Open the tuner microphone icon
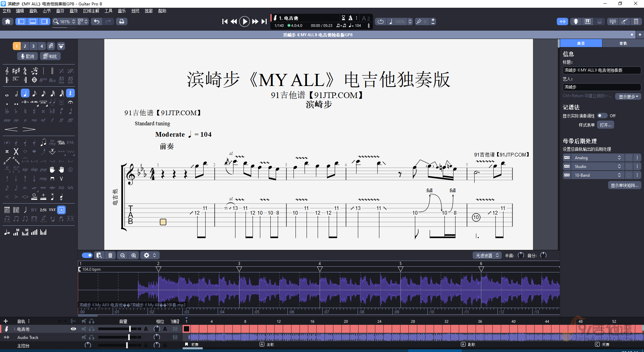 point(613,21)
